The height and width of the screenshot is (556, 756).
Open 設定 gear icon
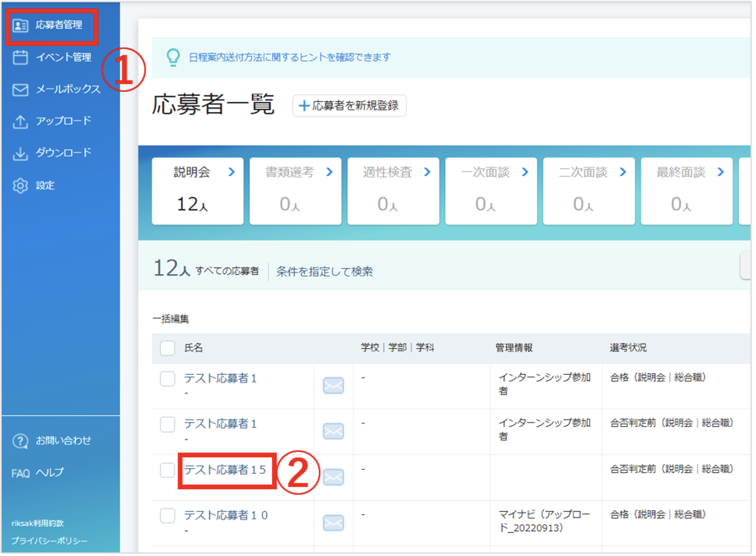tap(20, 185)
